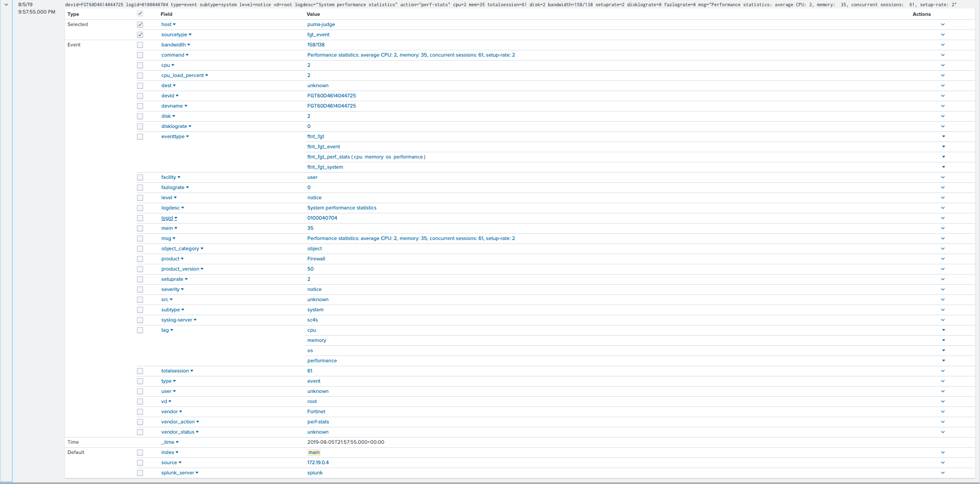
Task: Open actions arrow for bandwidth 158/138 row
Action: point(943,45)
